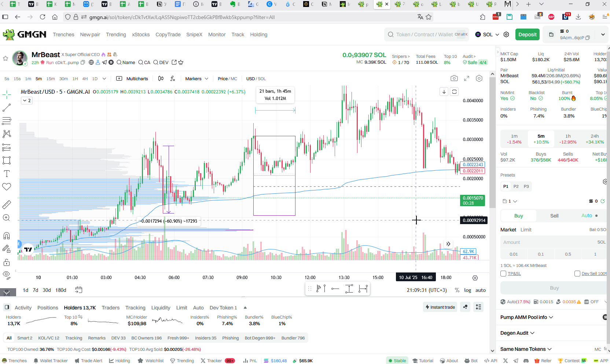The image size is (610, 364).
Task: Open the indicators fx menu
Action: pyautogui.click(x=173, y=78)
